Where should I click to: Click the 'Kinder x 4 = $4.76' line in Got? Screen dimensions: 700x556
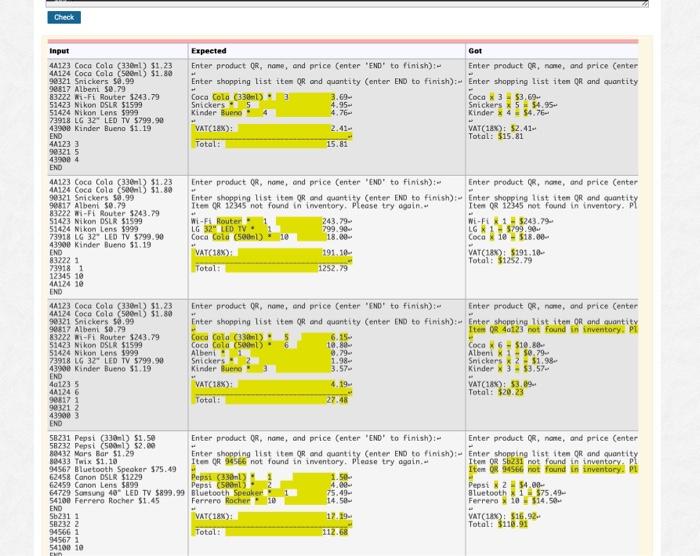click(x=508, y=113)
